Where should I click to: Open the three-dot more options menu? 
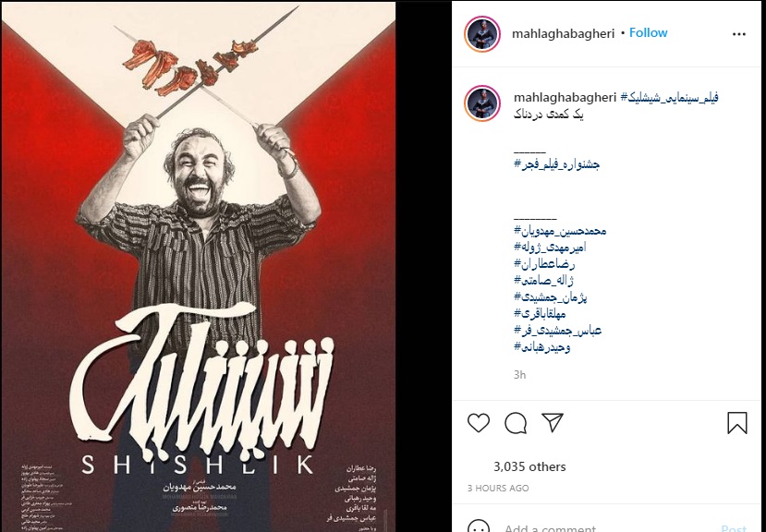(x=739, y=33)
